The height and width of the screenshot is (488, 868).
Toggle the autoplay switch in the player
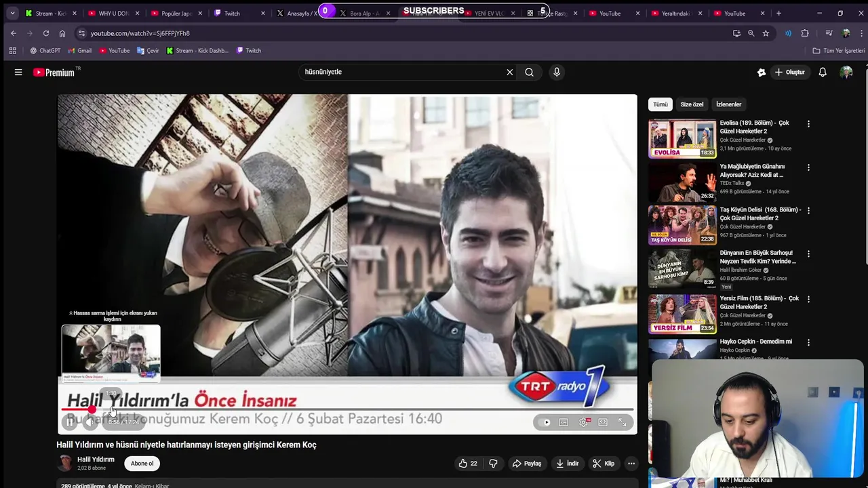point(546,422)
